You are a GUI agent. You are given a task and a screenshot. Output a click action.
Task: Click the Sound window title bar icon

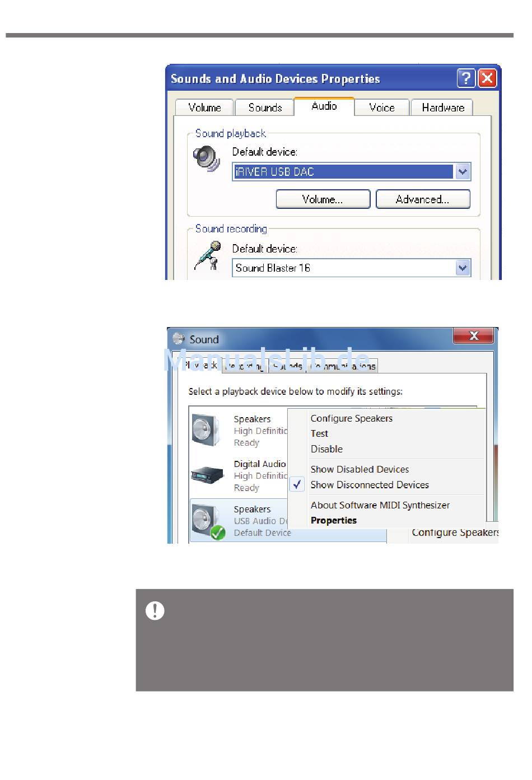click(x=179, y=339)
